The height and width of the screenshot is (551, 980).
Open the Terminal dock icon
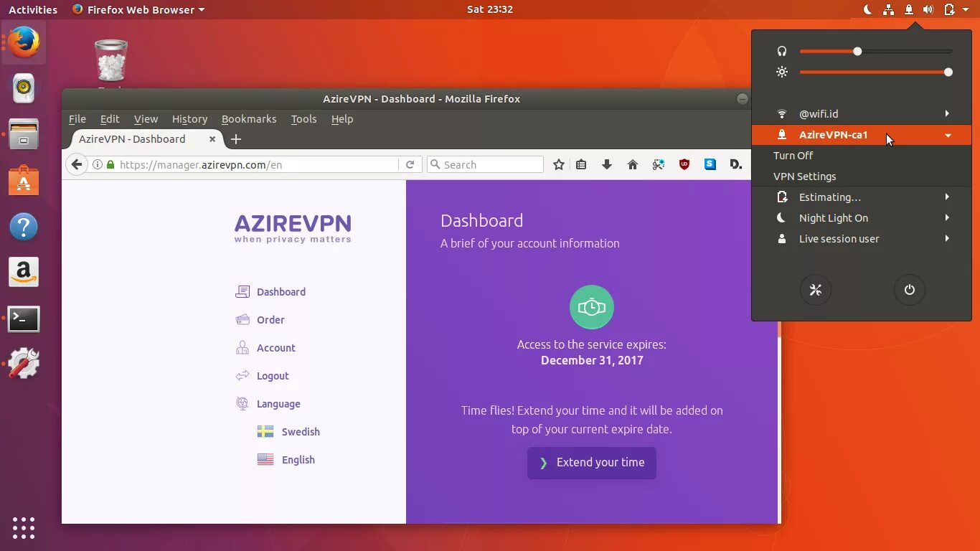click(x=24, y=319)
